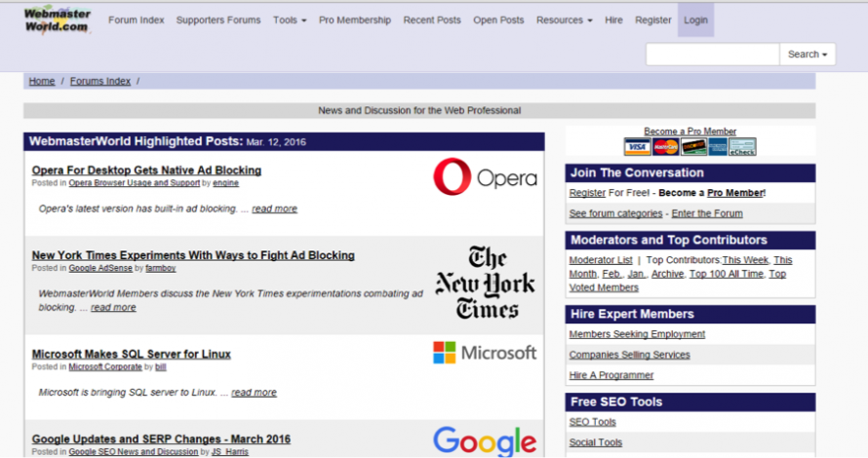Click the Discover card icon

[x=693, y=146]
